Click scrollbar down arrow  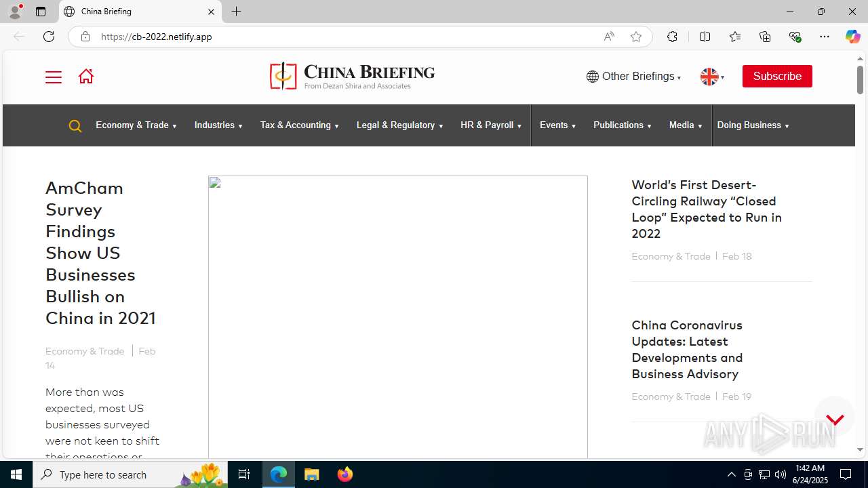click(x=860, y=450)
